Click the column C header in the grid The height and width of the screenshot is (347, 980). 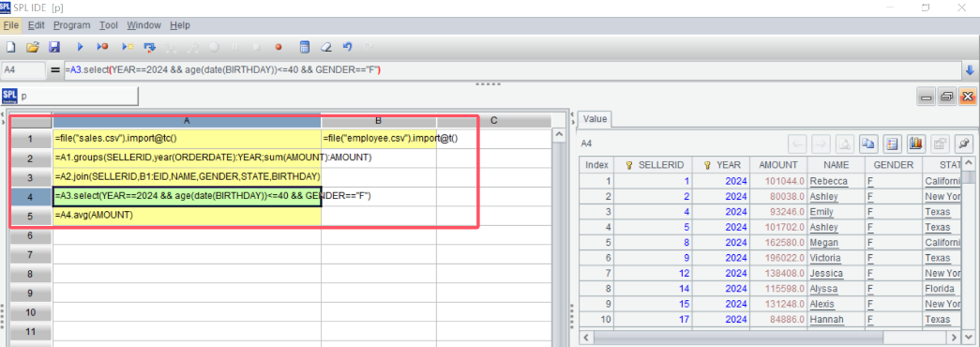point(493,120)
